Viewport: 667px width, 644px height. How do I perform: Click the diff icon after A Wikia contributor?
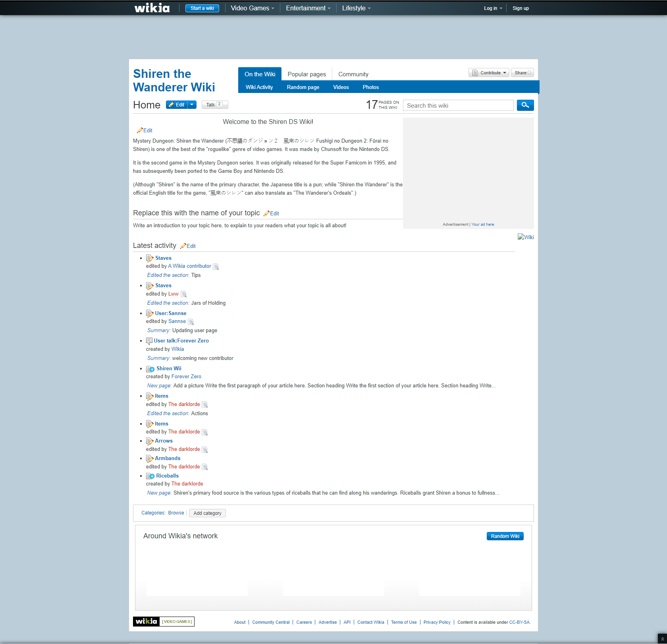tap(216, 267)
